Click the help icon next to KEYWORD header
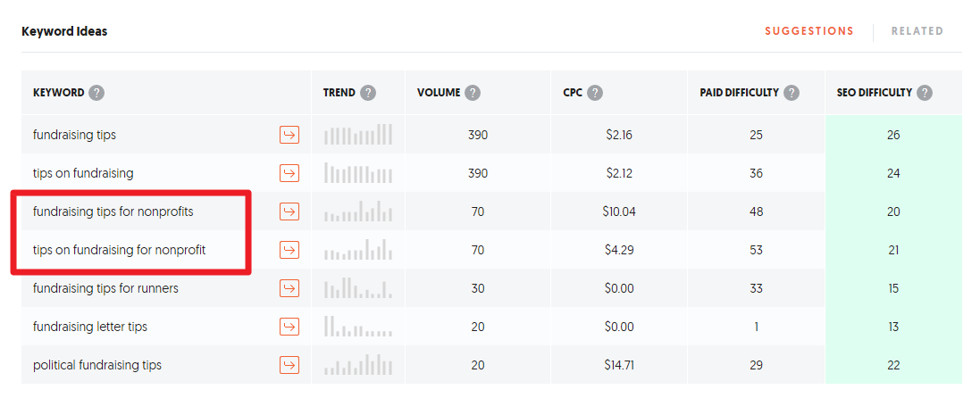 96,93
